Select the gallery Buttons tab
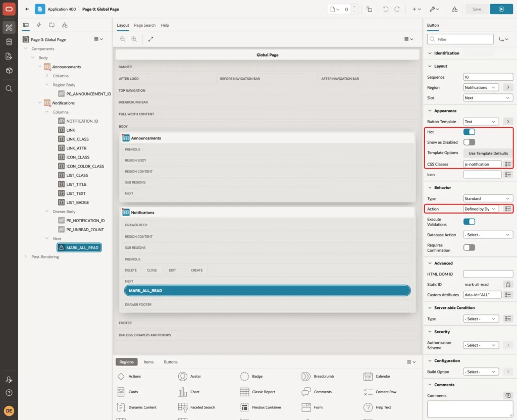Viewport: 517px width, 420px height. point(171,361)
